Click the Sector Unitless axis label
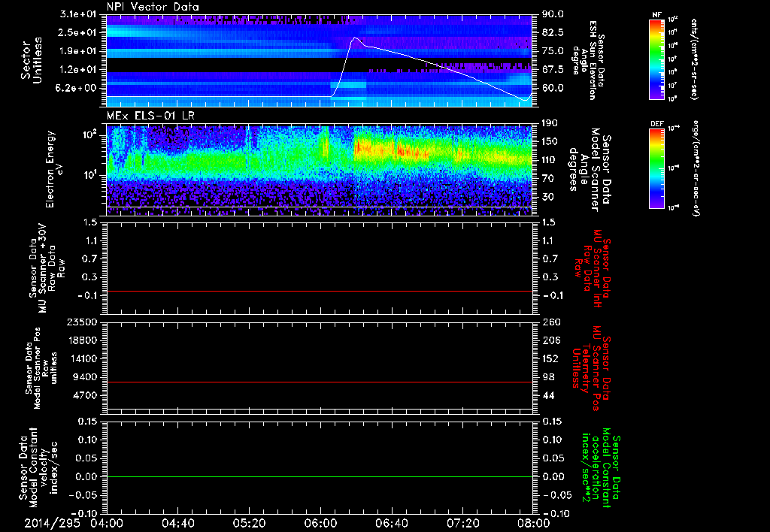The image size is (770, 532). pyautogui.click(x=30, y=60)
